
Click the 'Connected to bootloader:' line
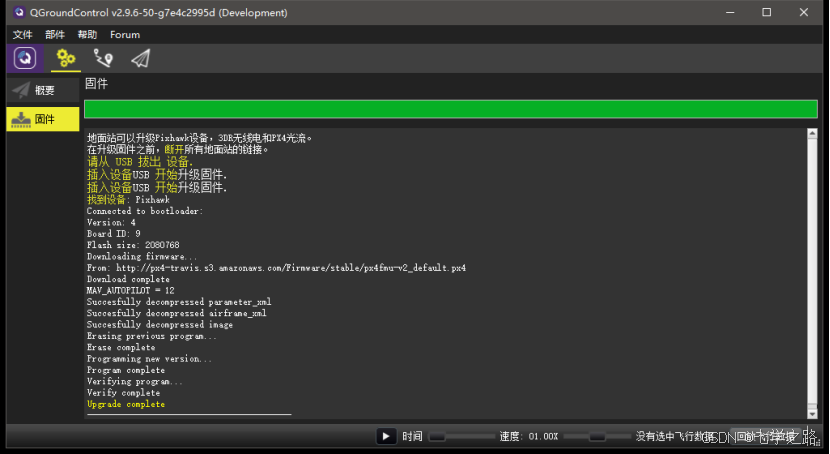[x=145, y=211]
